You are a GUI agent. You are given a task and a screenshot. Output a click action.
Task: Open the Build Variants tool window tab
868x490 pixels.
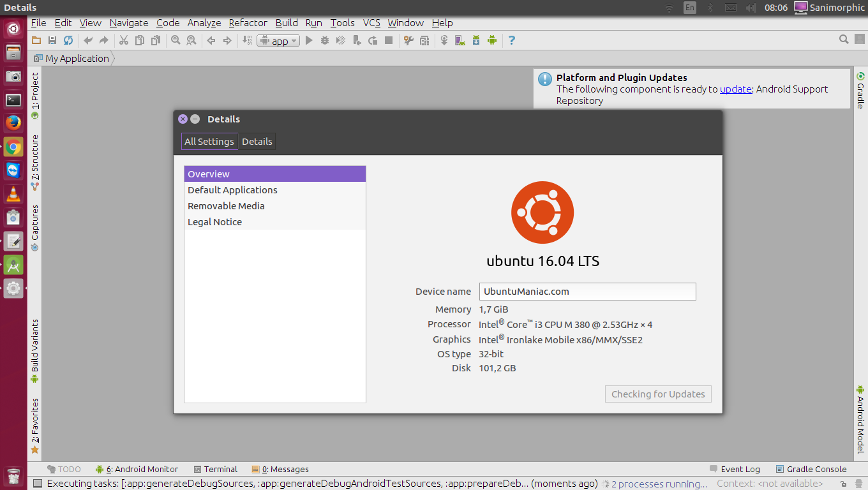pyautogui.click(x=35, y=351)
